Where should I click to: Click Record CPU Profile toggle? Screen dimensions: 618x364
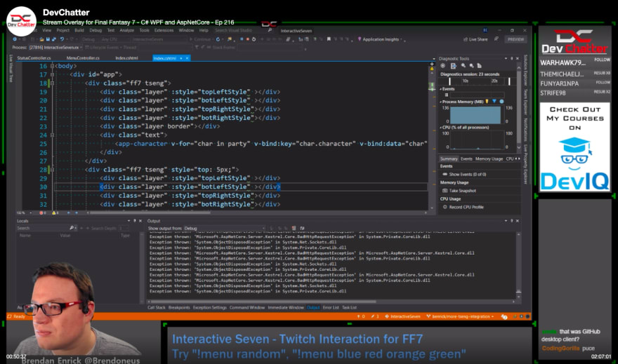coord(463,207)
